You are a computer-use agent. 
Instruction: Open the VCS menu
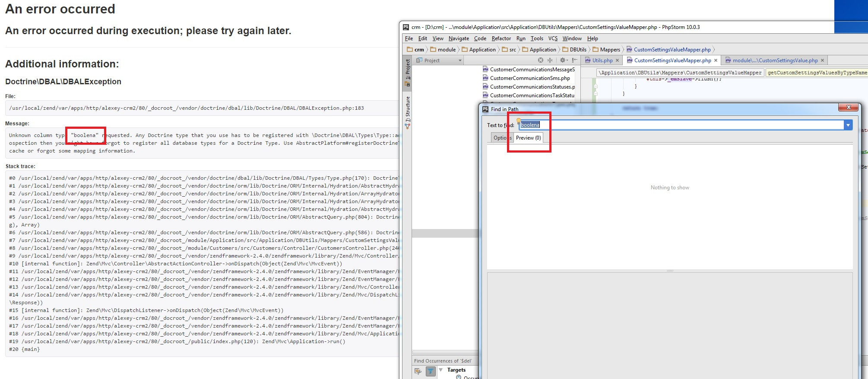(553, 38)
